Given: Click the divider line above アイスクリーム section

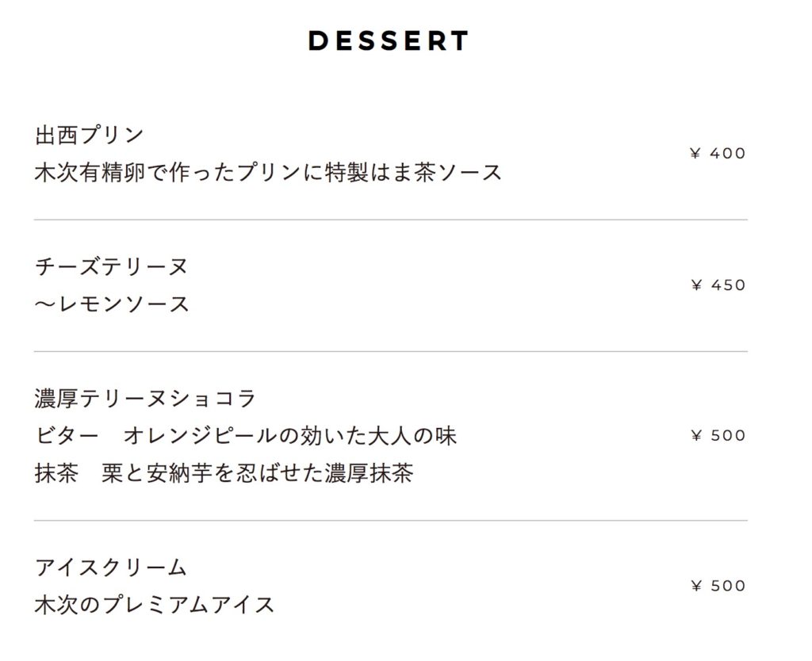Looking at the screenshot, I should [390, 521].
